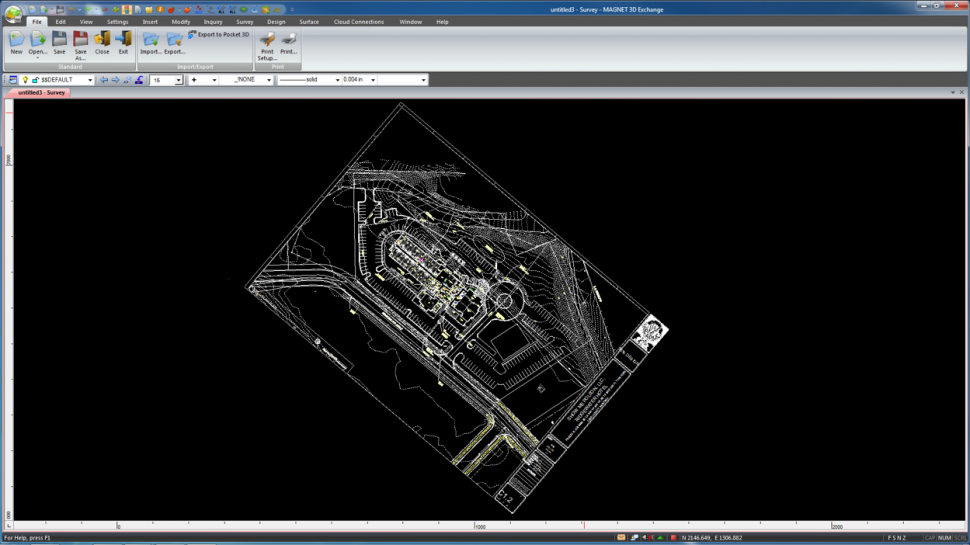Open the Import dialog icon
The width and height of the screenshot is (970, 545).
coord(151,40)
